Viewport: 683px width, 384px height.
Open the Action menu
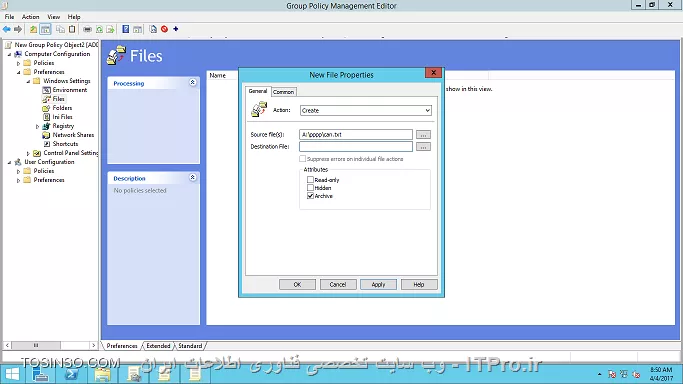point(30,17)
